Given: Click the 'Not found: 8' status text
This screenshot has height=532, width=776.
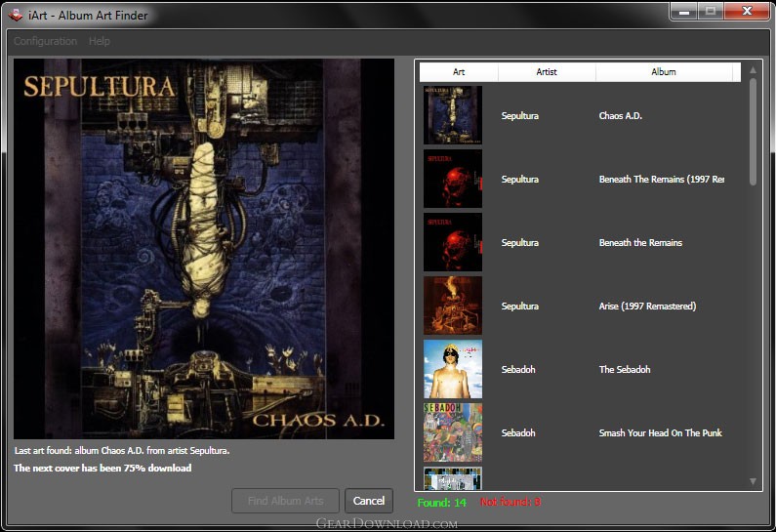Looking at the screenshot, I should tap(511, 502).
